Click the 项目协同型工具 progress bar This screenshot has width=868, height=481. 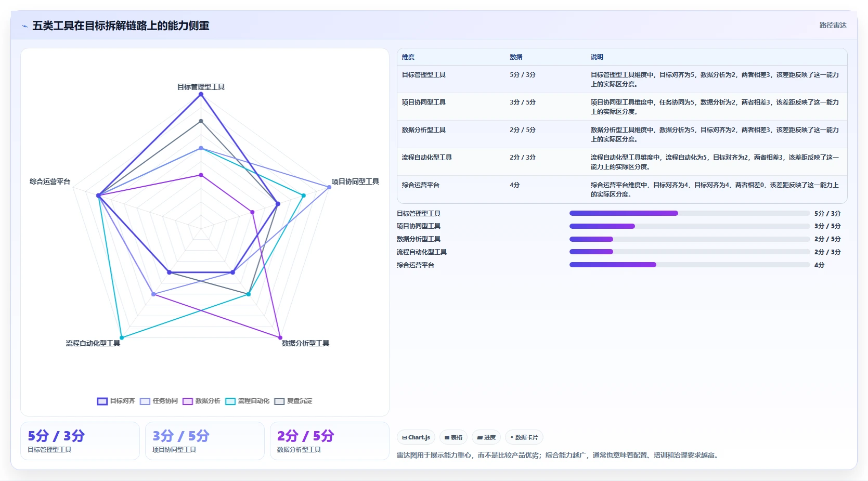coord(690,226)
